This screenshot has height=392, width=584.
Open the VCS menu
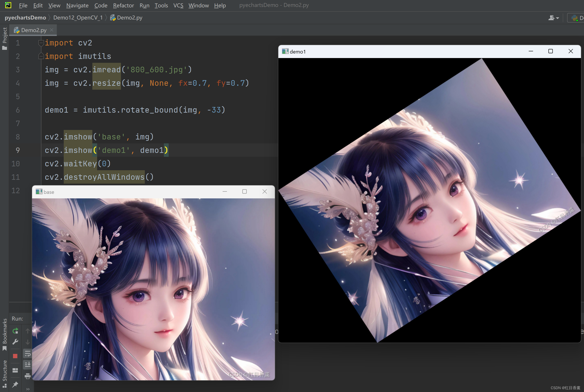point(178,5)
